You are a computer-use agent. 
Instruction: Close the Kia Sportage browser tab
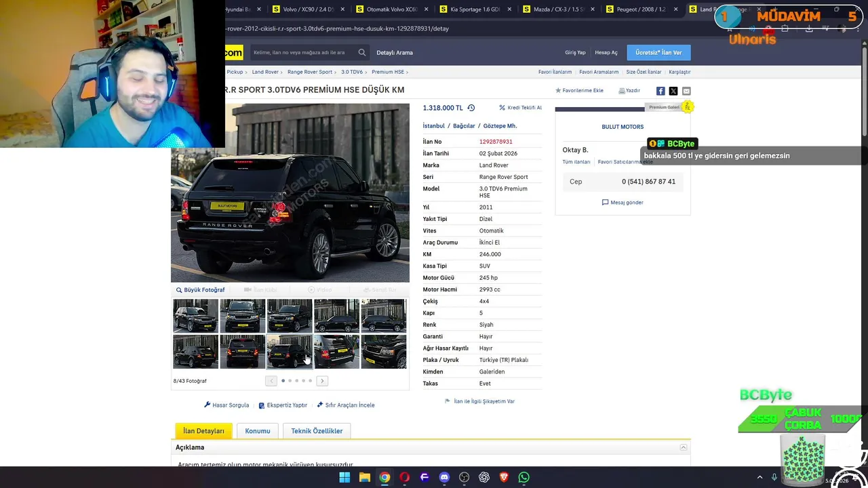click(x=509, y=9)
